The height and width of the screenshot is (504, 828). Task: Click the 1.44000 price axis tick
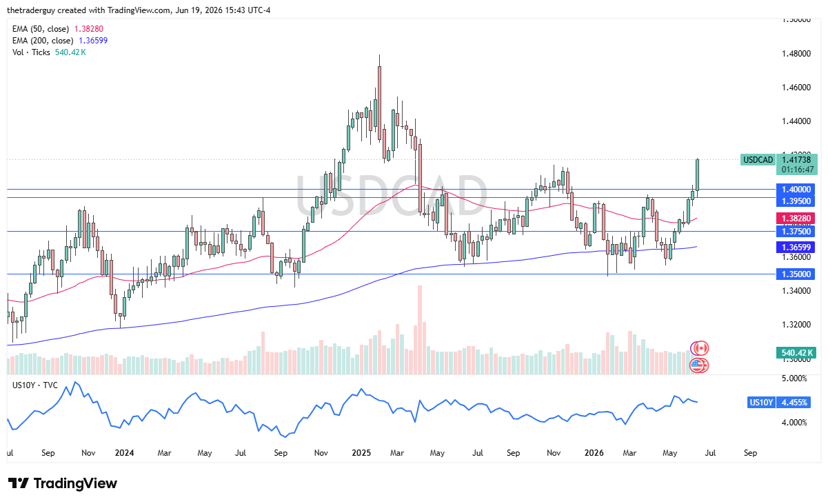(797, 121)
